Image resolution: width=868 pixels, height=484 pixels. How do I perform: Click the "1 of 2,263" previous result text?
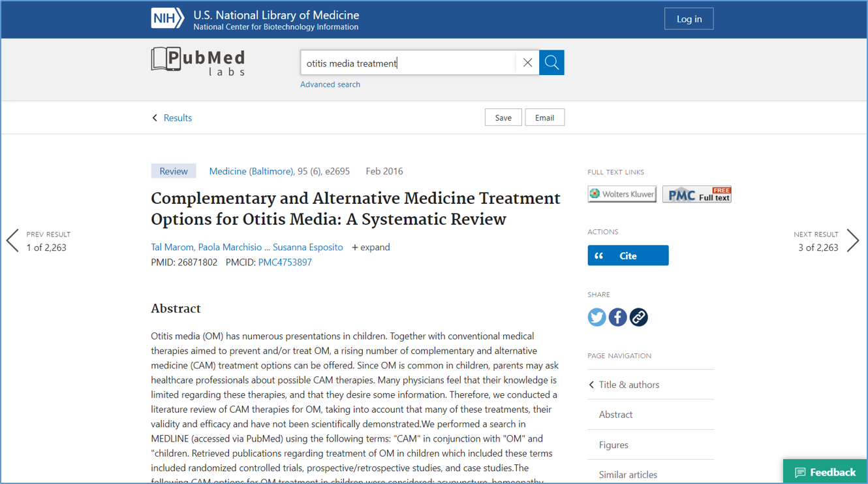(x=46, y=248)
